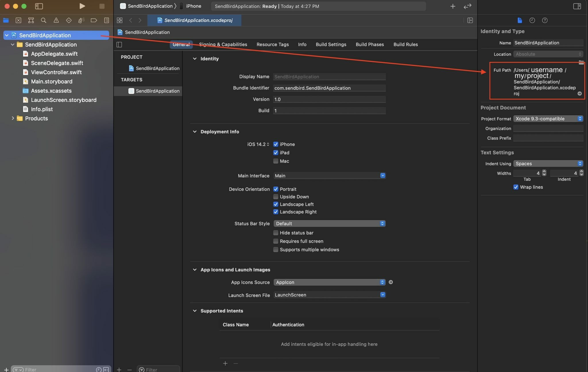Reveal the full path in Finder arrow

(x=579, y=94)
